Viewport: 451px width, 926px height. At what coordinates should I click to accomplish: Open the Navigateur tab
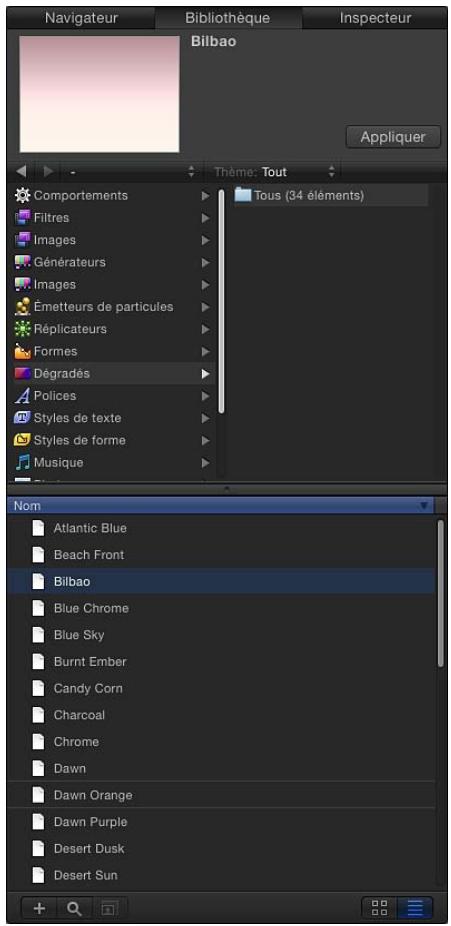pos(81,18)
